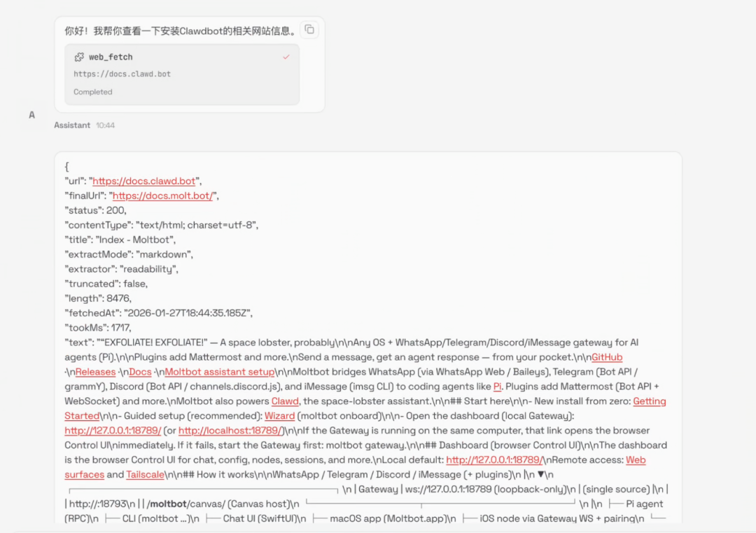
Task: Open the http://localhost:18789/ link
Action: tap(230, 430)
